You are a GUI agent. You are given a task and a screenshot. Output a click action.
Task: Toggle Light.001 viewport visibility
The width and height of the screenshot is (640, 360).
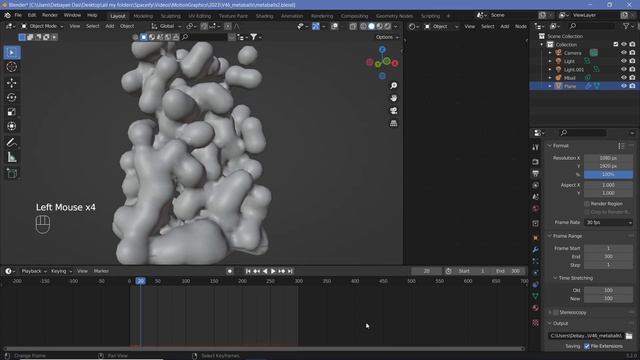click(624, 69)
